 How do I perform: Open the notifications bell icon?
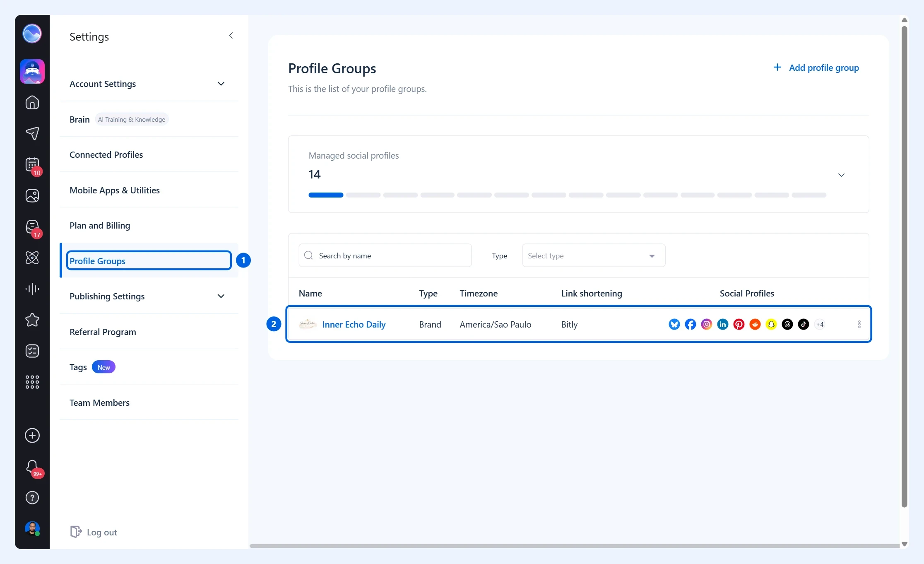coord(32,467)
